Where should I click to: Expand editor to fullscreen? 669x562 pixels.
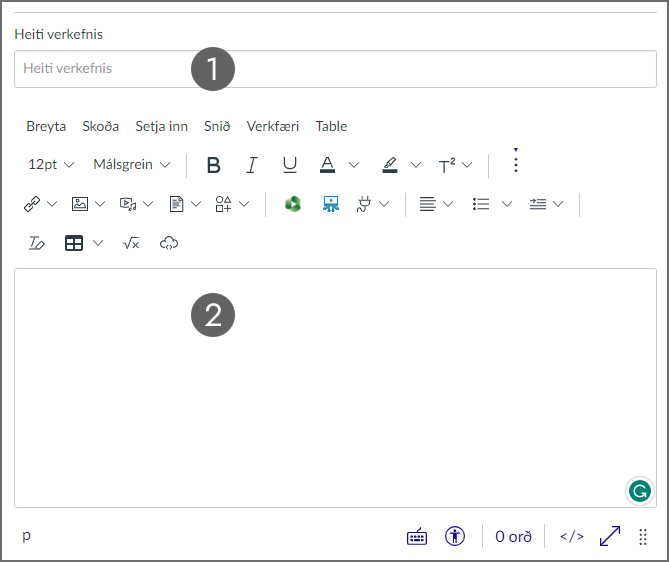pos(610,536)
